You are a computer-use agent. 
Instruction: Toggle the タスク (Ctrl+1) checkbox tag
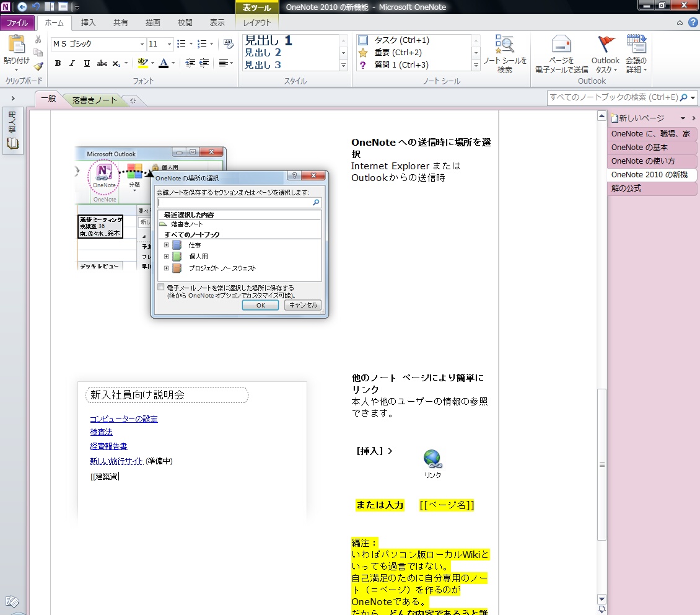[363, 40]
